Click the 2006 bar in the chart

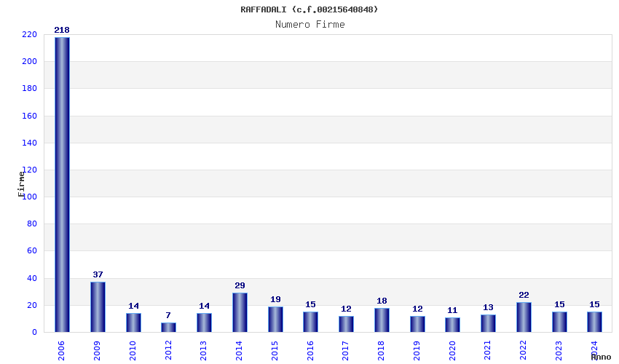(x=62, y=185)
